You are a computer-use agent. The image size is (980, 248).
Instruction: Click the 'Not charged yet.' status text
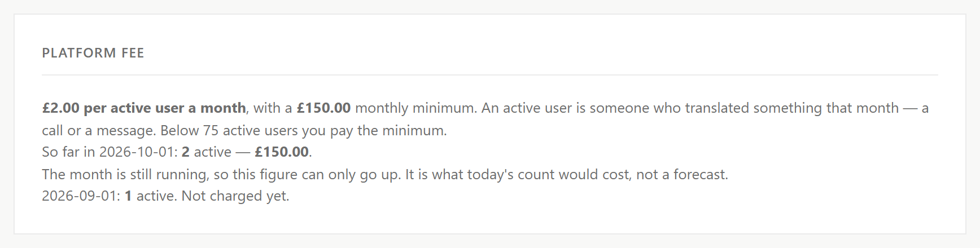[x=235, y=196]
